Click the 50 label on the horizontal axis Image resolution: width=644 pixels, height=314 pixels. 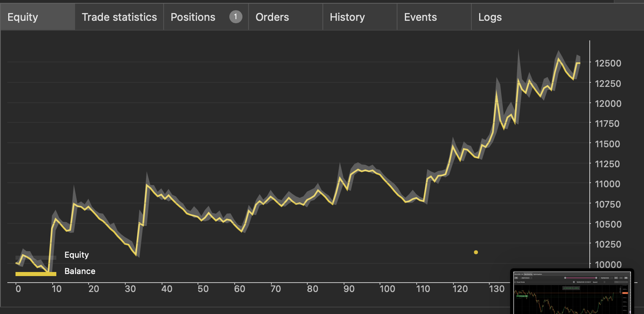pyautogui.click(x=203, y=289)
